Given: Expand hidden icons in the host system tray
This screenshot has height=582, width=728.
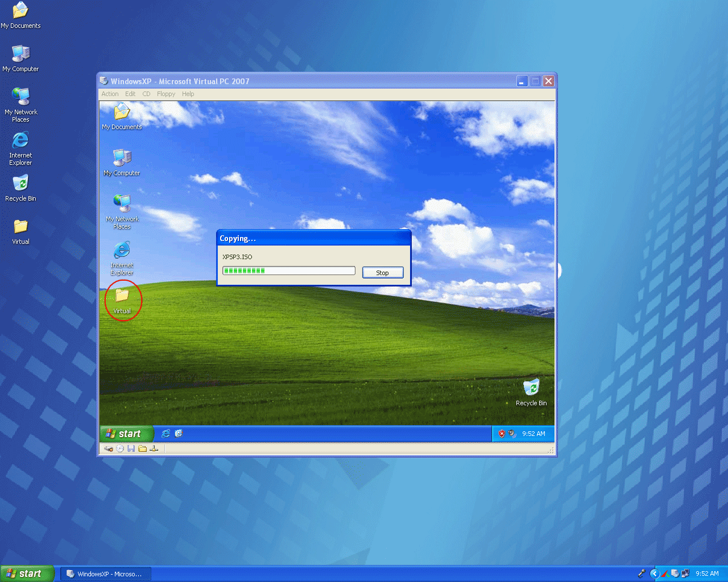Looking at the screenshot, I should (655, 573).
